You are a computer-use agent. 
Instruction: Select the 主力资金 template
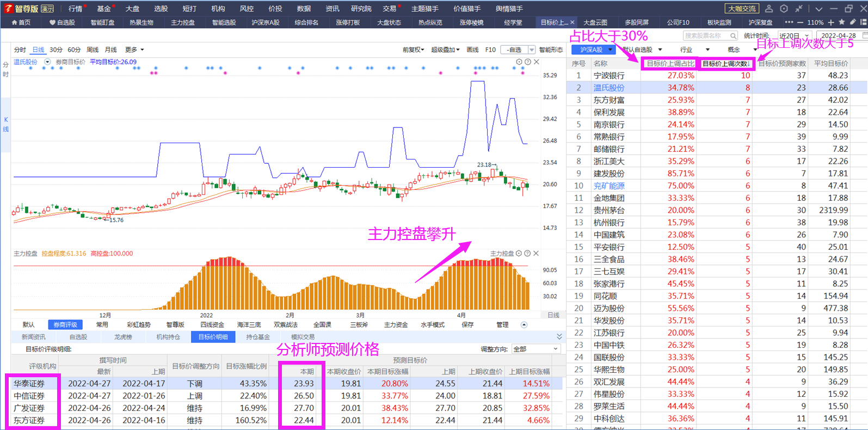pos(396,325)
